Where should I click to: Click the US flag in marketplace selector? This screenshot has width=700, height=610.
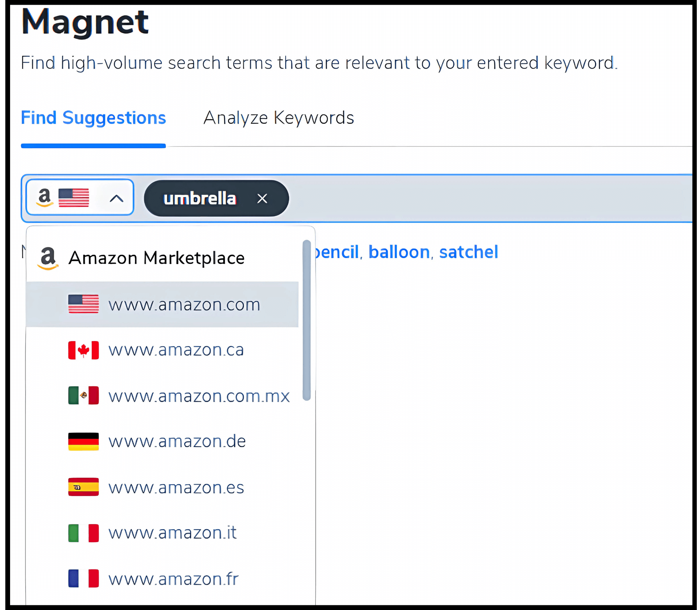click(74, 197)
